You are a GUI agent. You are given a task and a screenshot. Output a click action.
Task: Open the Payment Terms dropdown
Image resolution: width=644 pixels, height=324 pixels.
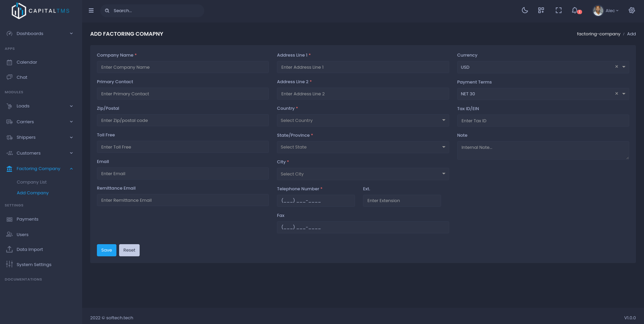tap(623, 94)
